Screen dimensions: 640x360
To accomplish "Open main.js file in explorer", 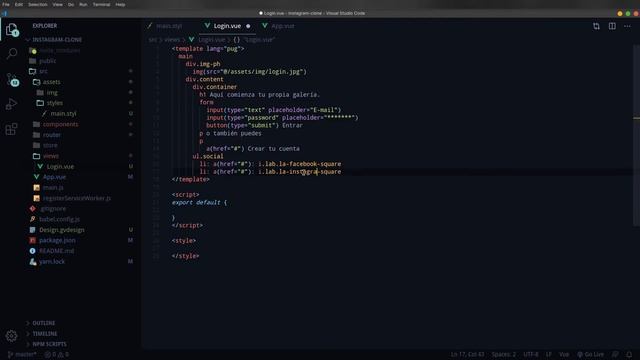I will pos(53,187).
